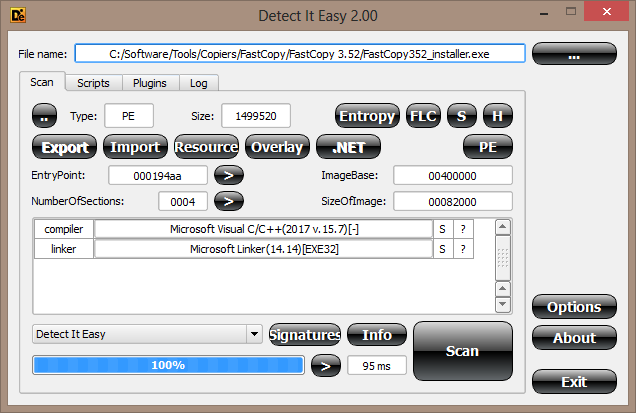Open the Log tab
The image size is (636, 413).
199,83
